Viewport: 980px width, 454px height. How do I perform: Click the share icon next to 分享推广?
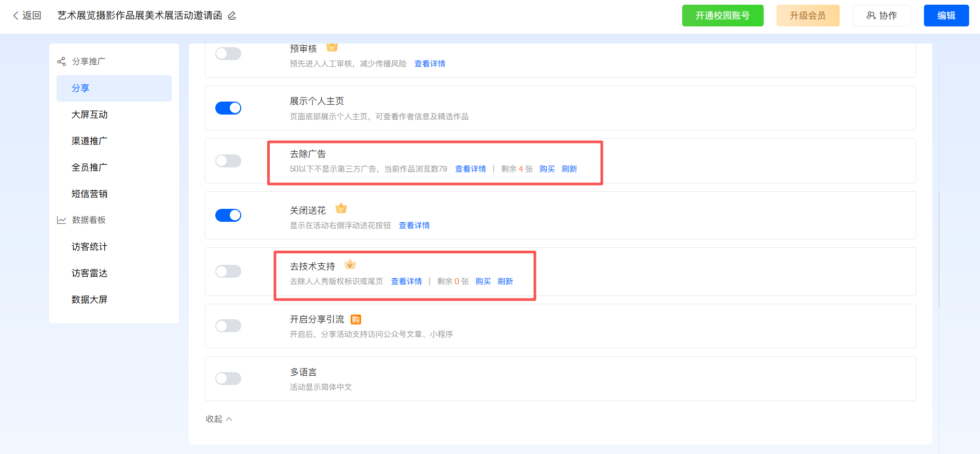[61, 62]
